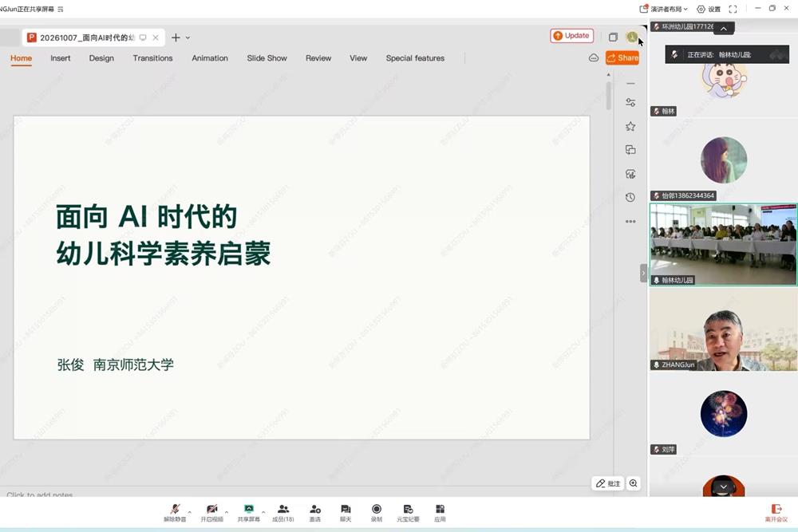
Task: Open the Review ribbon tab
Action: click(318, 58)
